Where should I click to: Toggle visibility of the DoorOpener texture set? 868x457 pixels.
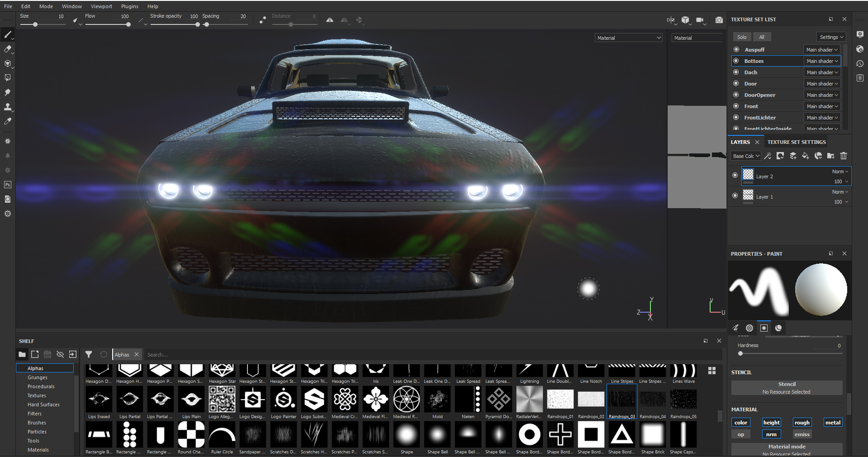(736, 95)
